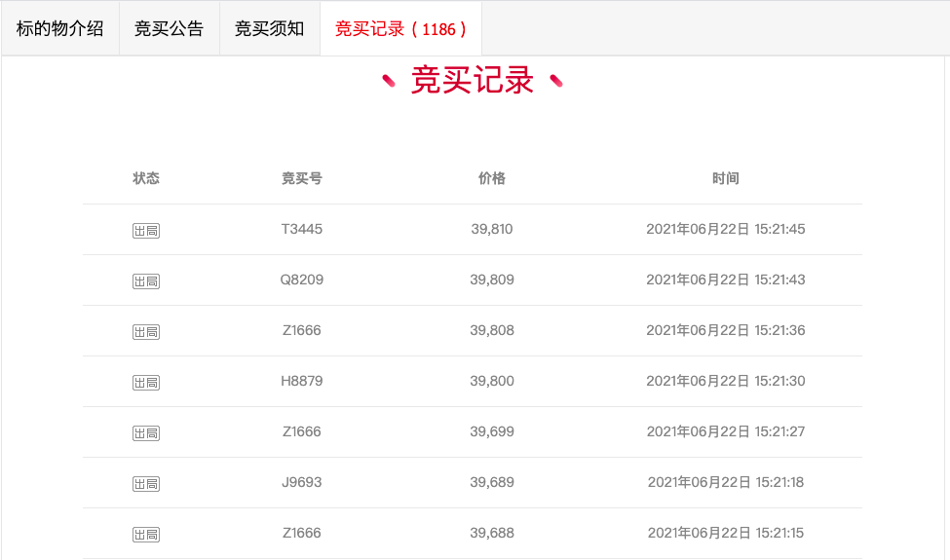Click the 出局 badge for bidder H8879

[146, 383]
